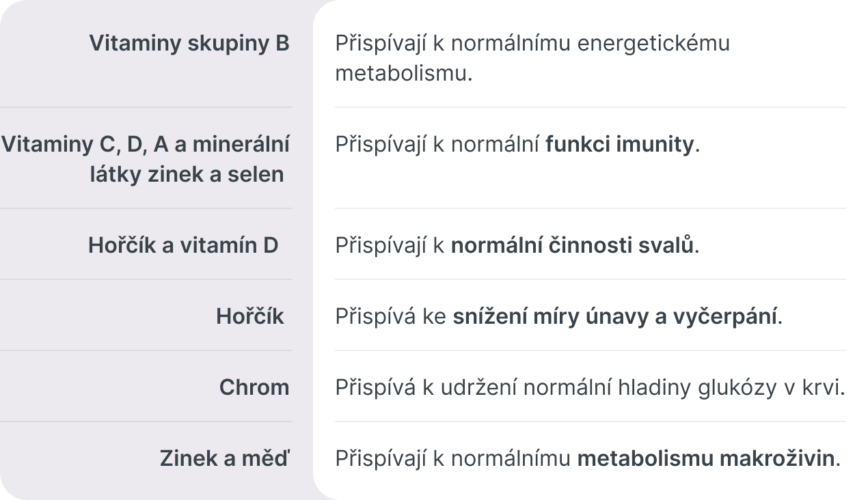Image resolution: width=868 pixels, height=500 pixels.
Task: Click the "látky zinek a selen" label line
Action: pyautogui.click(x=187, y=174)
